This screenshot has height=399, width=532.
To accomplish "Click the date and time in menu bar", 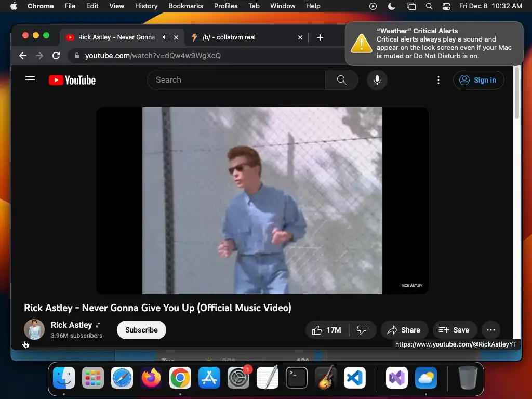I will pyautogui.click(x=490, y=6).
